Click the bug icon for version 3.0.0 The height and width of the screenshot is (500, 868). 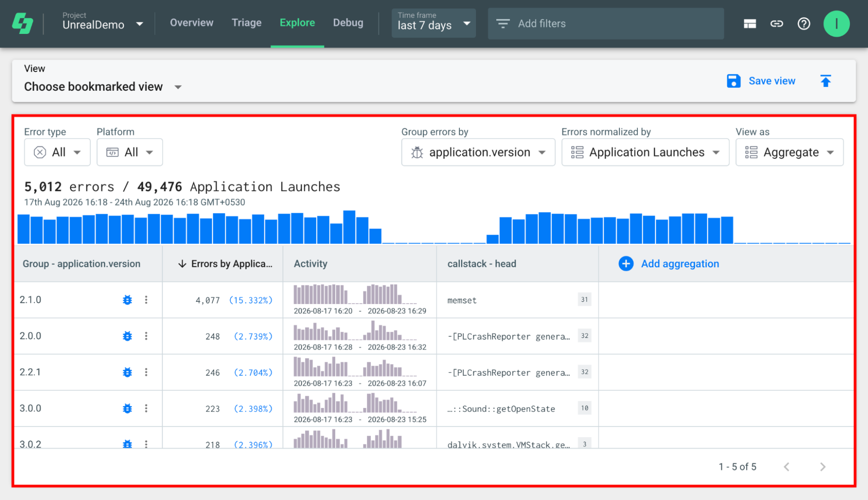pos(127,408)
